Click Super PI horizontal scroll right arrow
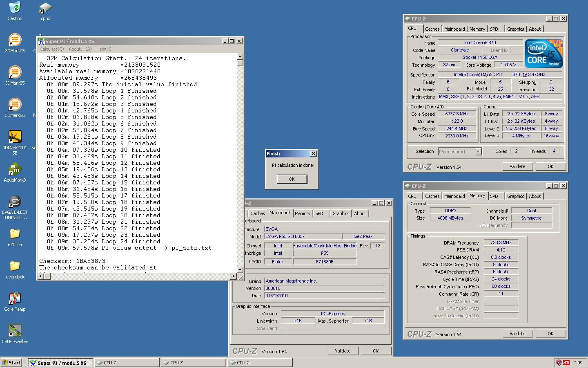The image size is (588, 368). [234, 276]
